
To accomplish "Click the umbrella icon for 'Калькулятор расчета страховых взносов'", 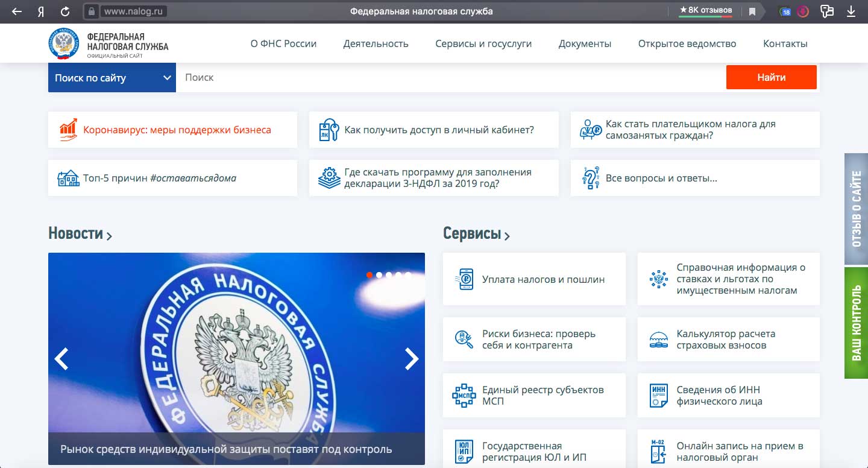I will 659,340.
